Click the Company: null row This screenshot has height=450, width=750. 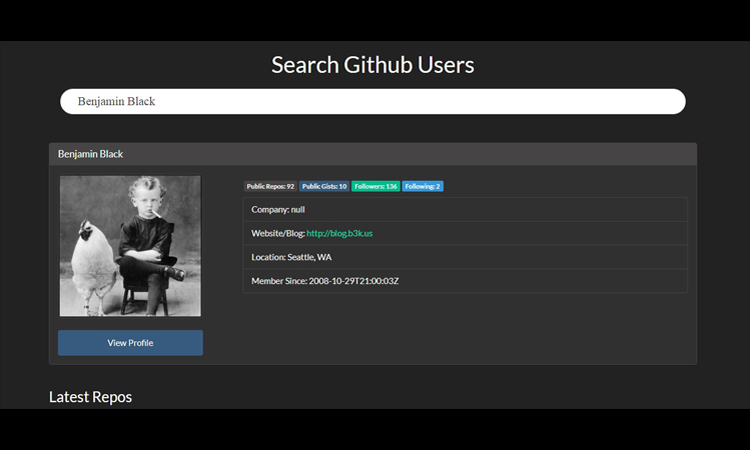(x=465, y=209)
